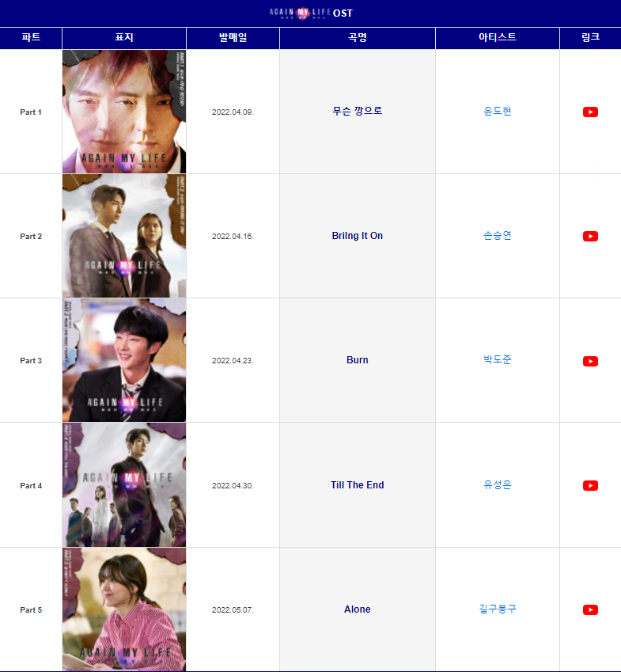This screenshot has width=621, height=672.
Task: Select song title Alone
Action: (x=358, y=609)
